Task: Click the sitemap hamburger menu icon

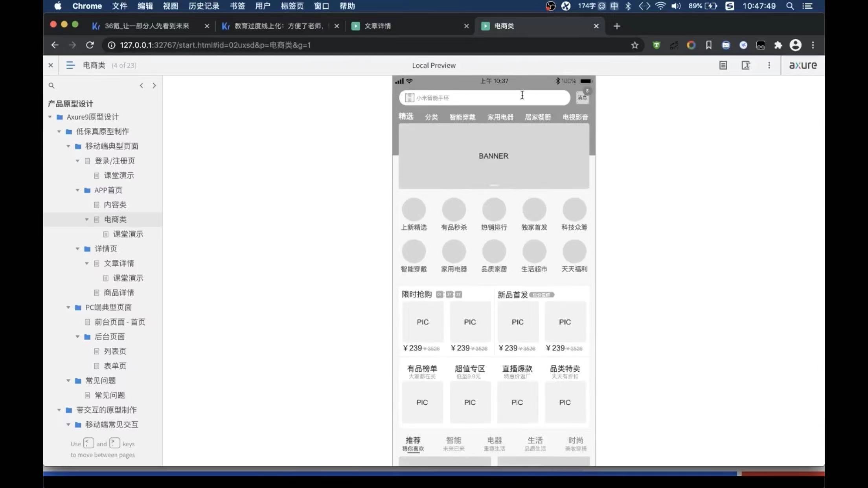Action: tap(70, 65)
